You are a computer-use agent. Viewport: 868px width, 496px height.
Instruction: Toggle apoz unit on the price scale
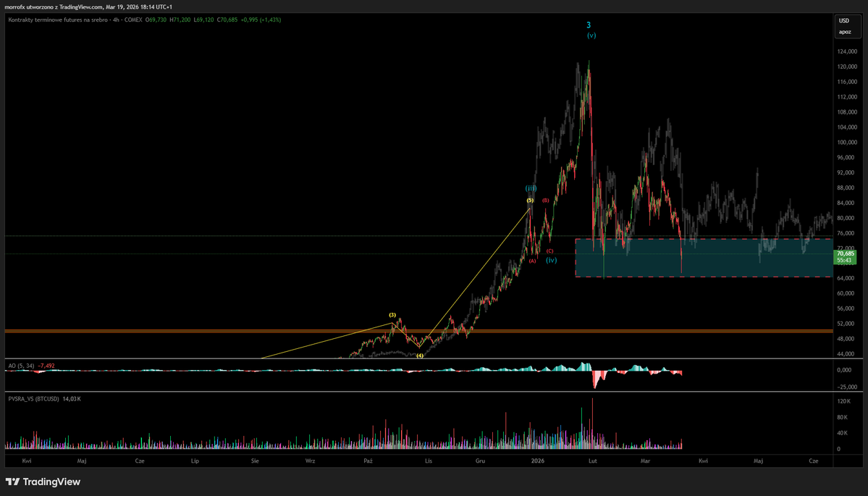tap(844, 33)
